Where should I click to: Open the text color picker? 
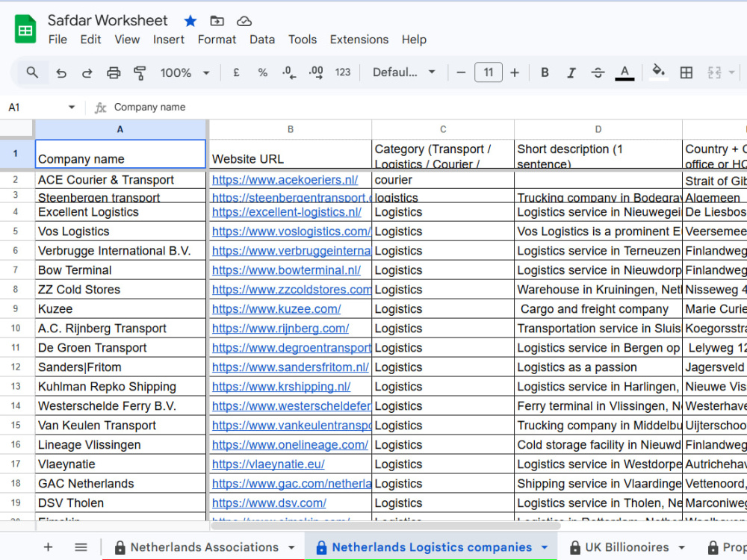pos(624,73)
